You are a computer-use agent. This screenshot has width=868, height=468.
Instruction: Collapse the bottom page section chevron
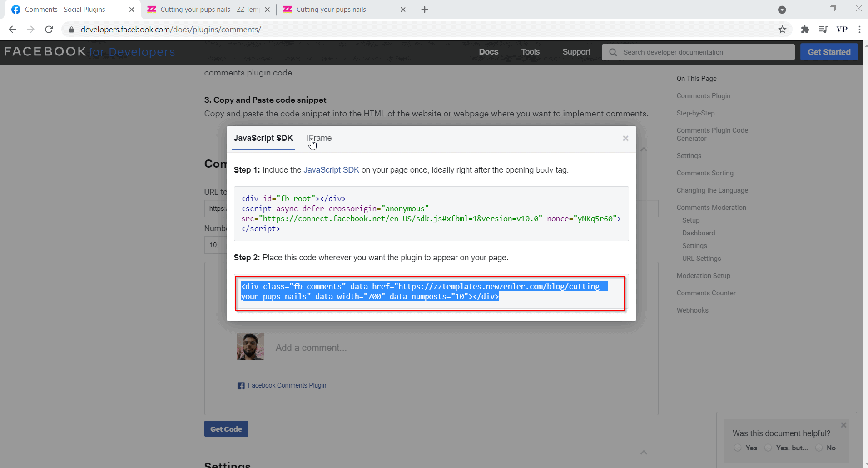[644, 452]
